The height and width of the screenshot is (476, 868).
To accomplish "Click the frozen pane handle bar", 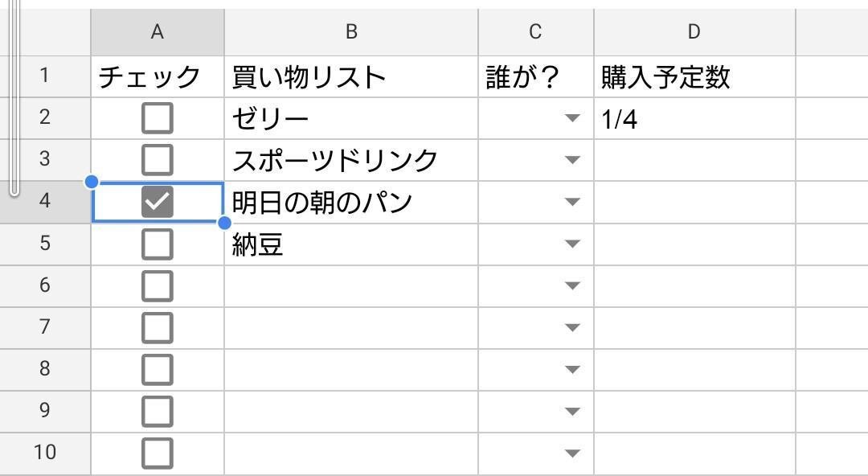I will (14, 97).
